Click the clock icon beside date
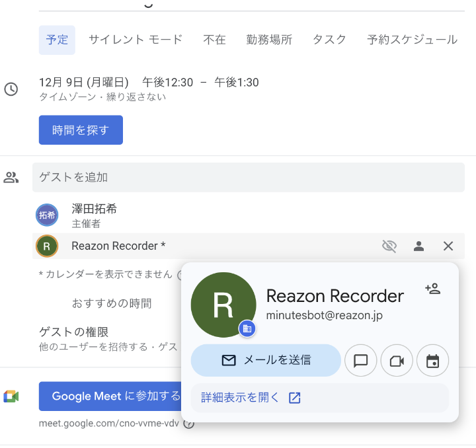This screenshot has width=476, height=448. (x=11, y=89)
